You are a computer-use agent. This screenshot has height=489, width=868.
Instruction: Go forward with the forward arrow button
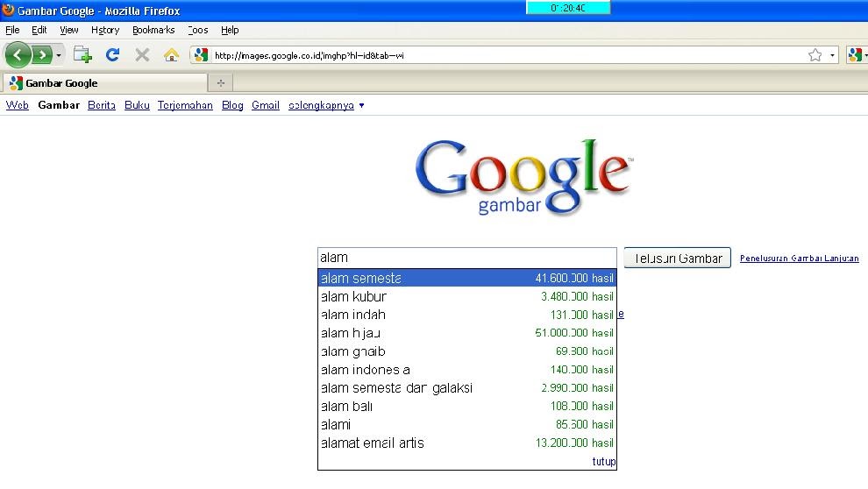click(42, 54)
